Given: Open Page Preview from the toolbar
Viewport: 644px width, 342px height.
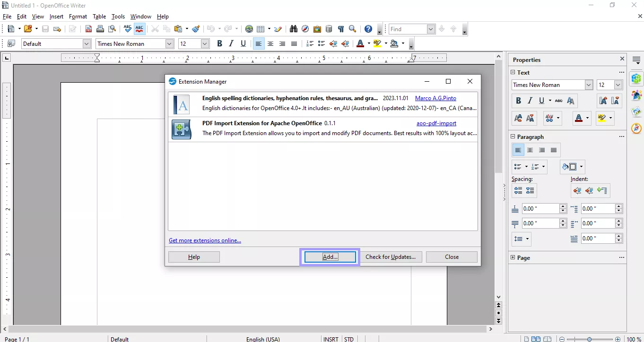Looking at the screenshot, I should point(113,29).
